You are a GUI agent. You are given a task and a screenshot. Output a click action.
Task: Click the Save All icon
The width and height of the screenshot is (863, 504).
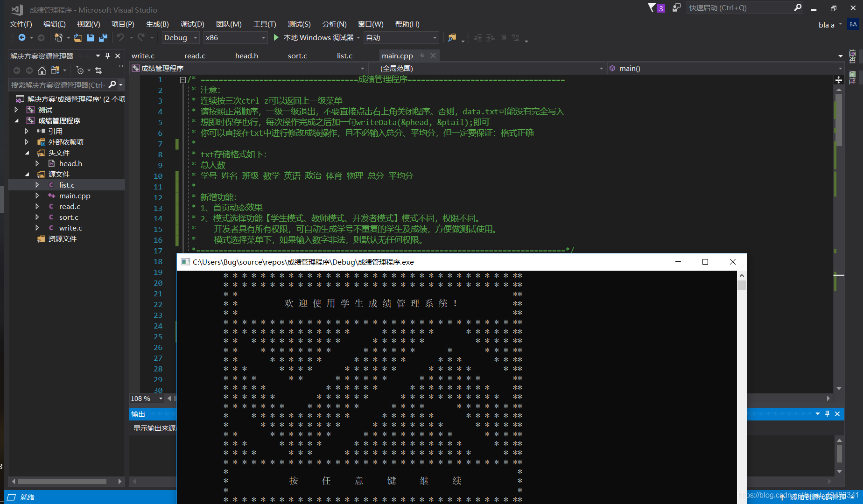(x=103, y=37)
